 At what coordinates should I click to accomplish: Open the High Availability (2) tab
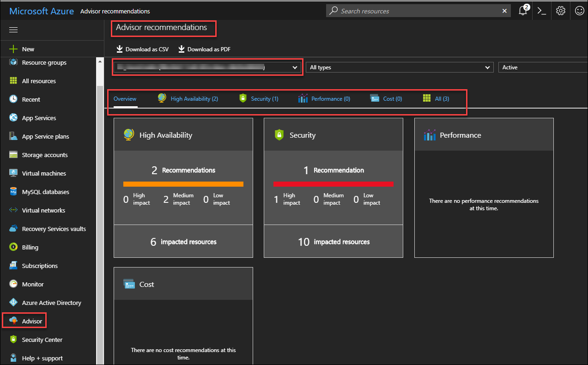(x=188, y=98)
